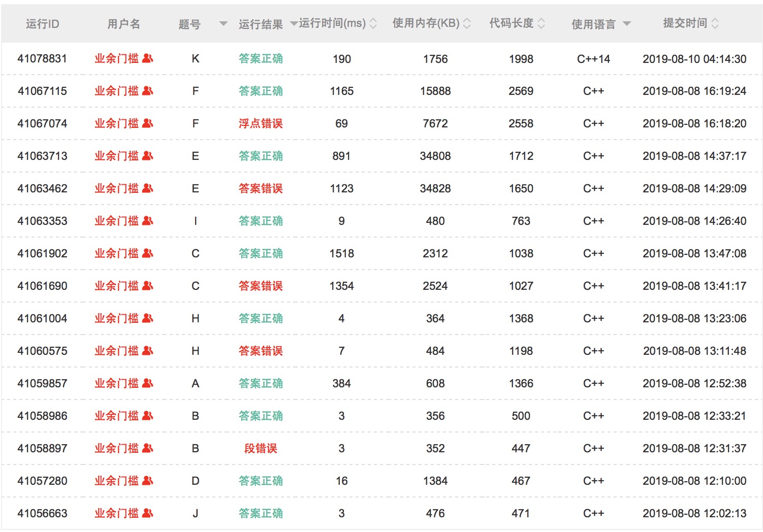Sort by 使用内存(KB) using its sort arrows
The height and width of the screenshot is (532, 763).
tap(467, 23)
